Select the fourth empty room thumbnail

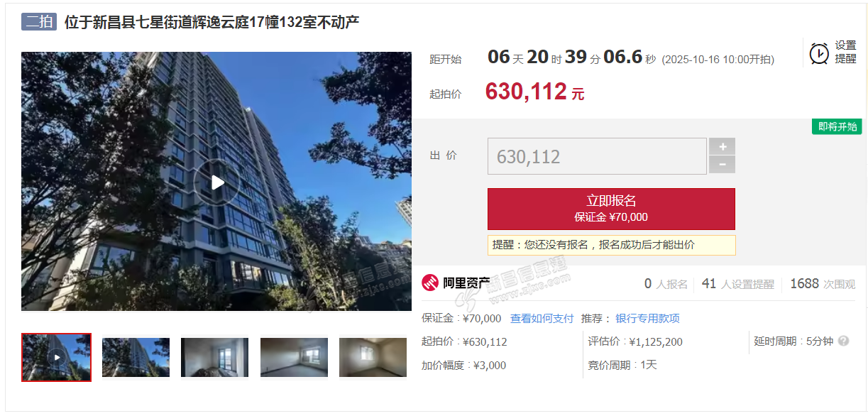pyautogui.click(x=294, y=357)
